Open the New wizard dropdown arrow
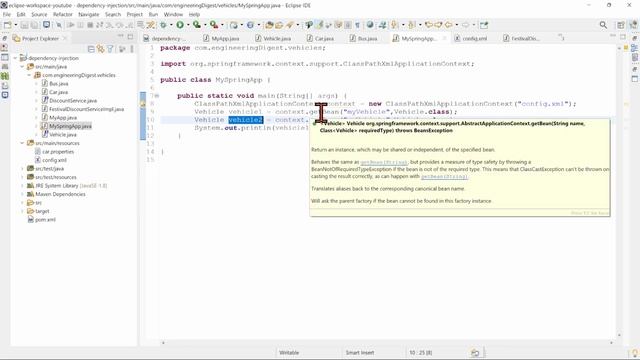Image resolution: width=640 pixels, height=360 pixels. click(15, 25)
